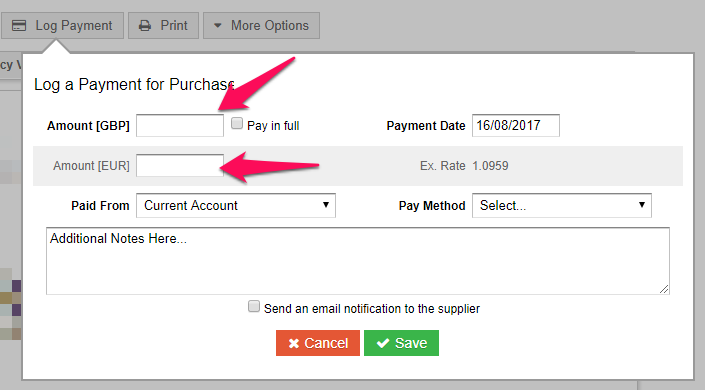Viewport: 705px width, 390px height.
Task: Click the Pay in full label text
Action: [x=273, y=126]
